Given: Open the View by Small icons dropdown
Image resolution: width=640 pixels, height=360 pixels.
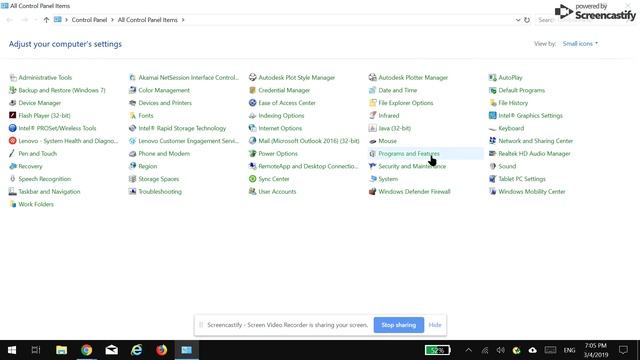Looking at the screenshot, I should click(x=580, y=44).
